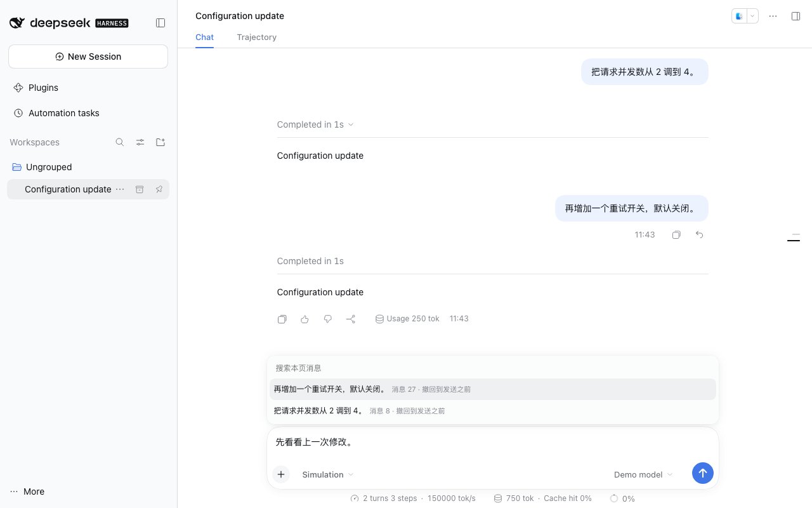The width and height of the screenshot is (812, 508).
Task: Switch to the Chat tab
Action: (204, 37)
